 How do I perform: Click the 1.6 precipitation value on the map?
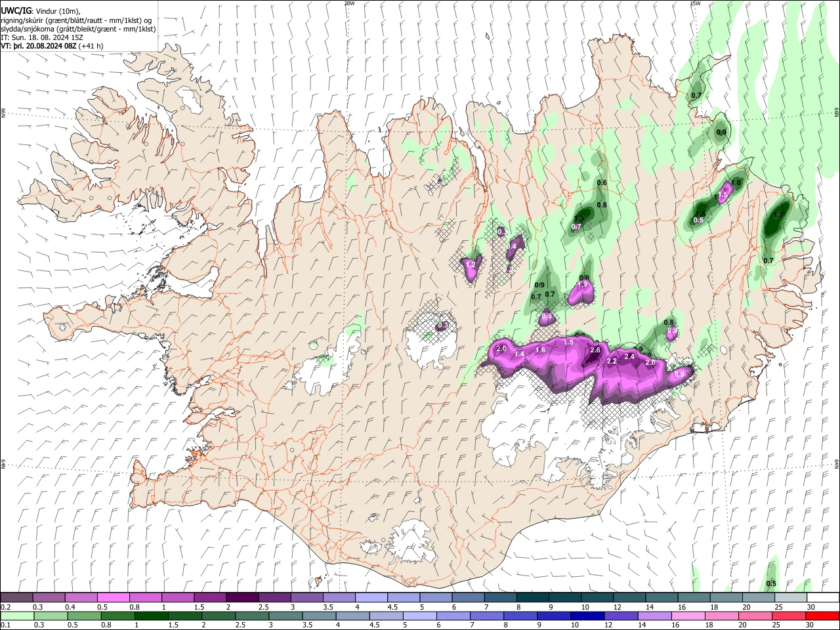(541, 350)
